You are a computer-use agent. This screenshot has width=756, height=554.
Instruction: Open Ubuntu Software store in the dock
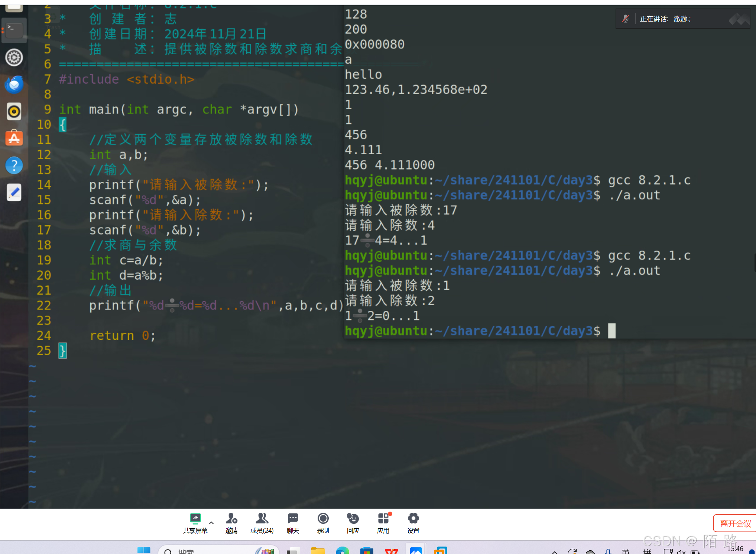[14, 138]
